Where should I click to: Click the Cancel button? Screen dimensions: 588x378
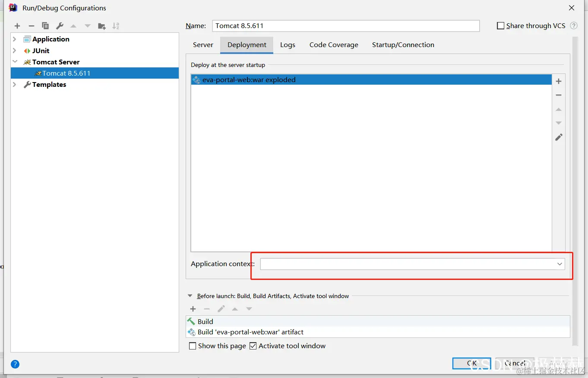coord(515,363)
